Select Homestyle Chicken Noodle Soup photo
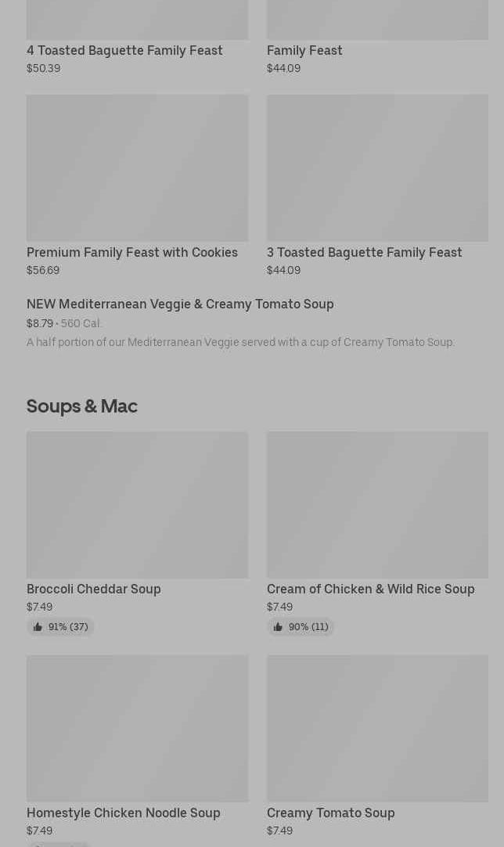Image resolution: width=504 pixels, height=847 pixels. [x=137, y=728]
